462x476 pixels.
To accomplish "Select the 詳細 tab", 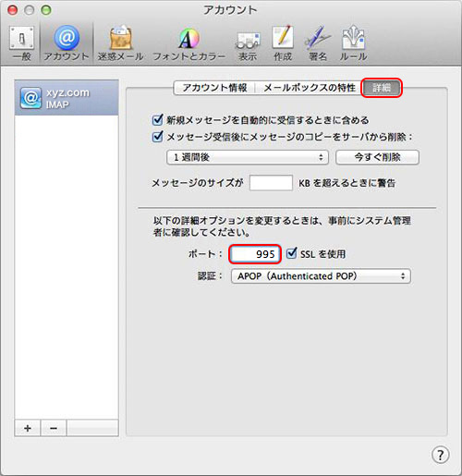I will [x=382, y=88].
